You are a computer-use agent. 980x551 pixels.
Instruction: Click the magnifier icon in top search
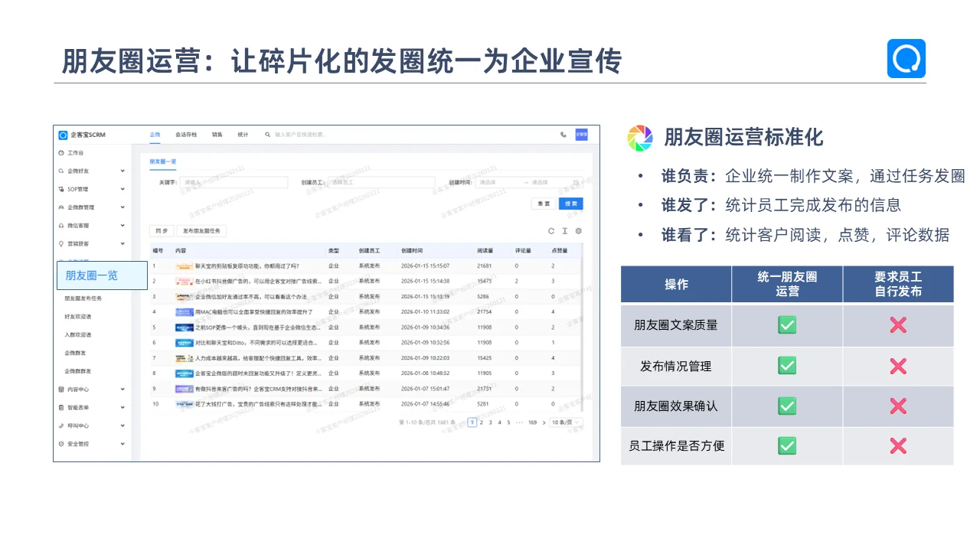click(267, 135)
